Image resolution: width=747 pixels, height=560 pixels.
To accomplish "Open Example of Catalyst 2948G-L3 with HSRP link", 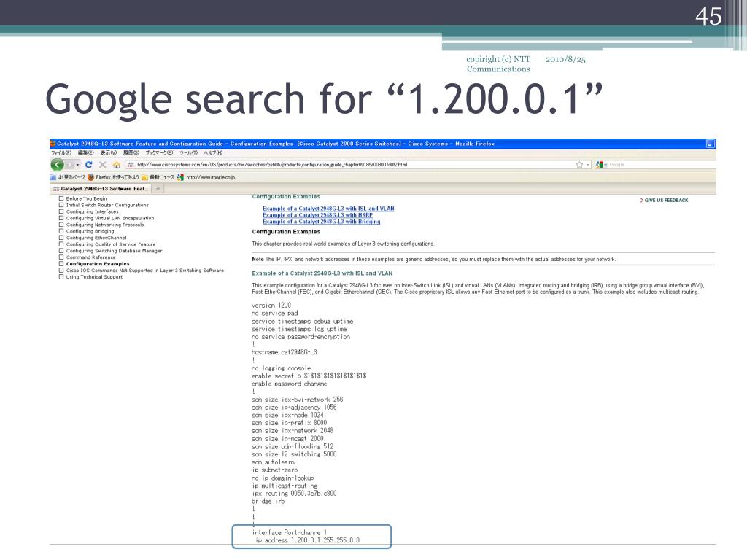I will coord(318,215).
